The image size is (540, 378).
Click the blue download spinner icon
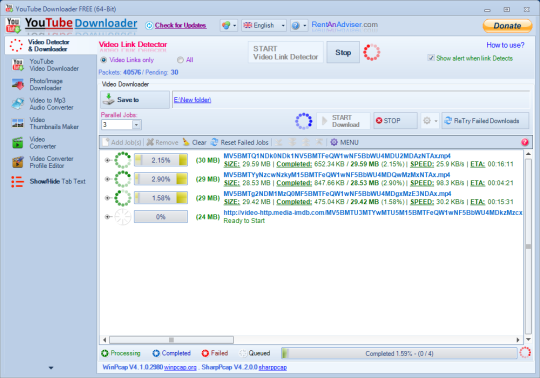[304, 121]
